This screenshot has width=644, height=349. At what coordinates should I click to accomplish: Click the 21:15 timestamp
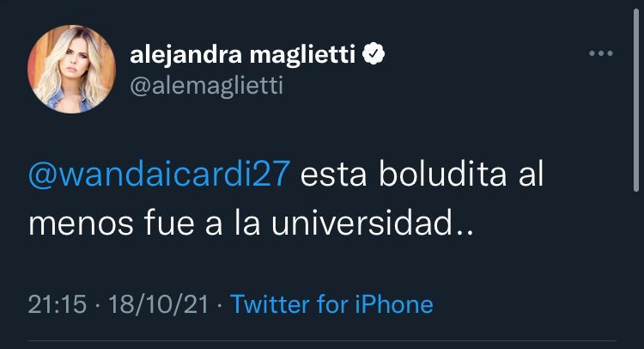pos(57,303)
